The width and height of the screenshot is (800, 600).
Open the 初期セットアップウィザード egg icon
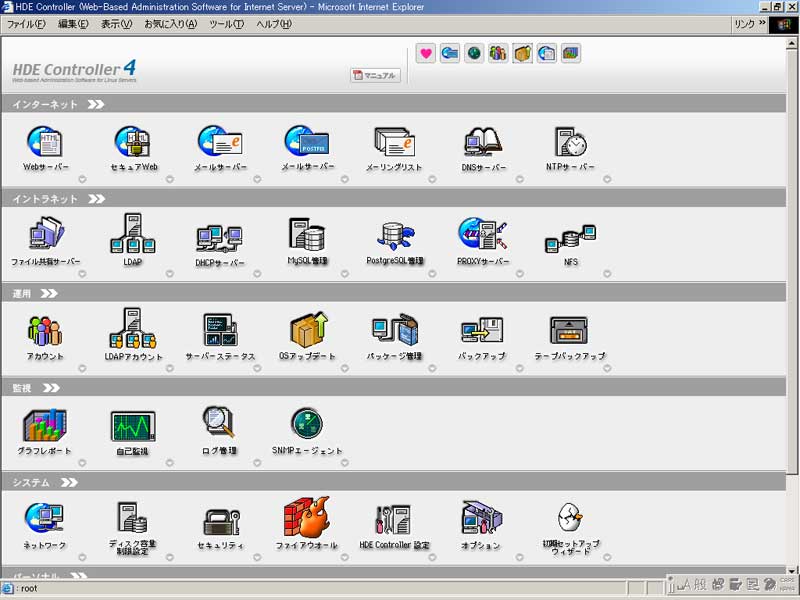point(570,518)
